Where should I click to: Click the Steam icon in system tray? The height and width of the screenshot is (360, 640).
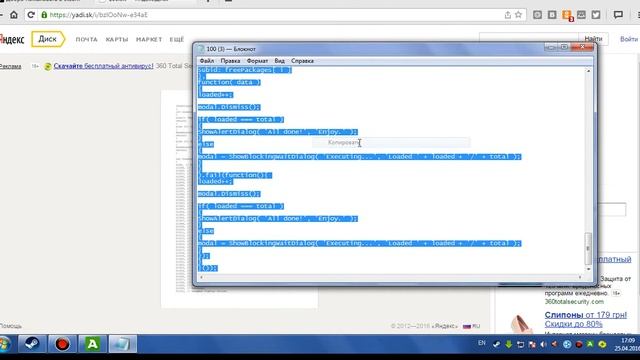[x=496, y=344]
